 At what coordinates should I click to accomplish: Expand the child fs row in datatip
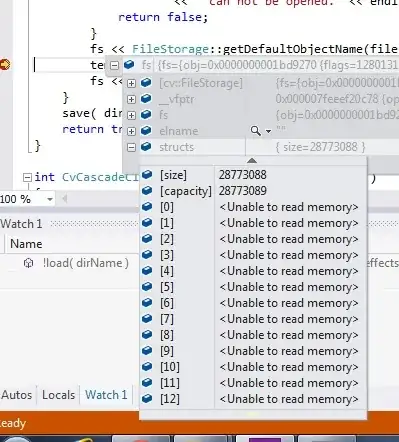131,115
